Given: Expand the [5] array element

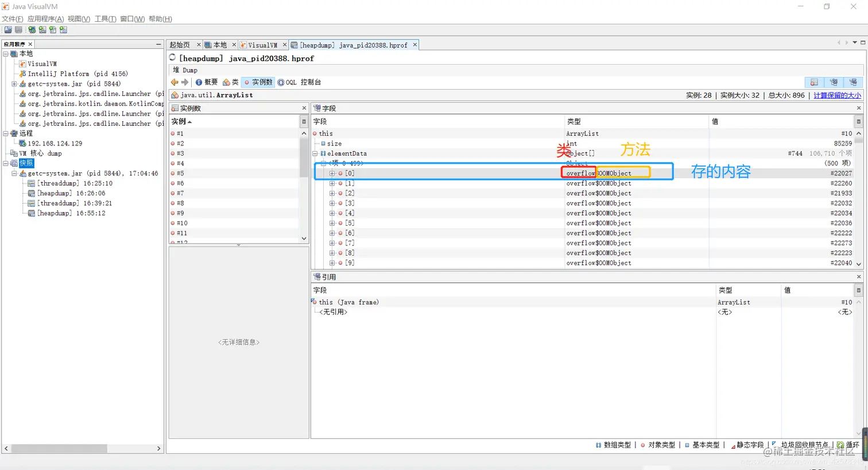Looking at the screenshot, I should click(332, 224).
